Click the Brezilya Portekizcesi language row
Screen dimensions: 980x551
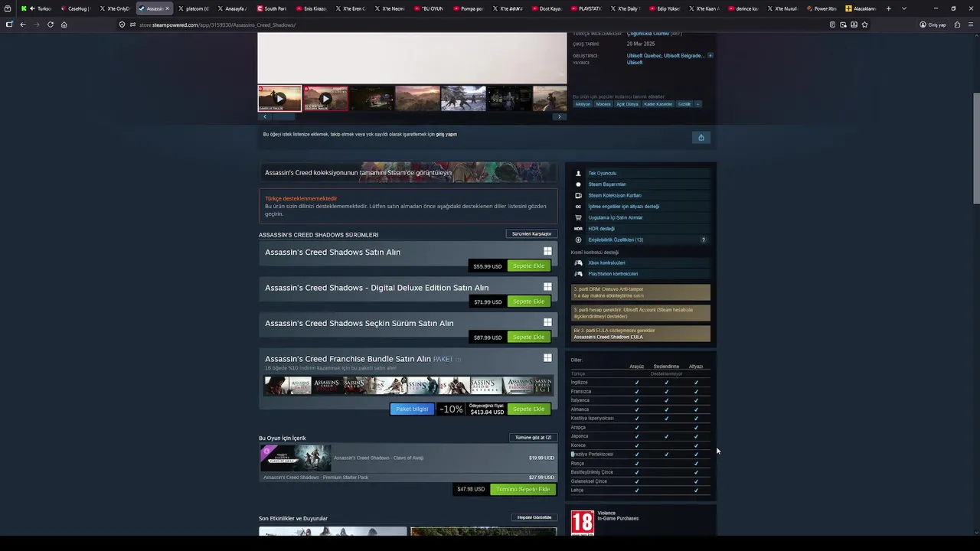[x=641, y=455]
